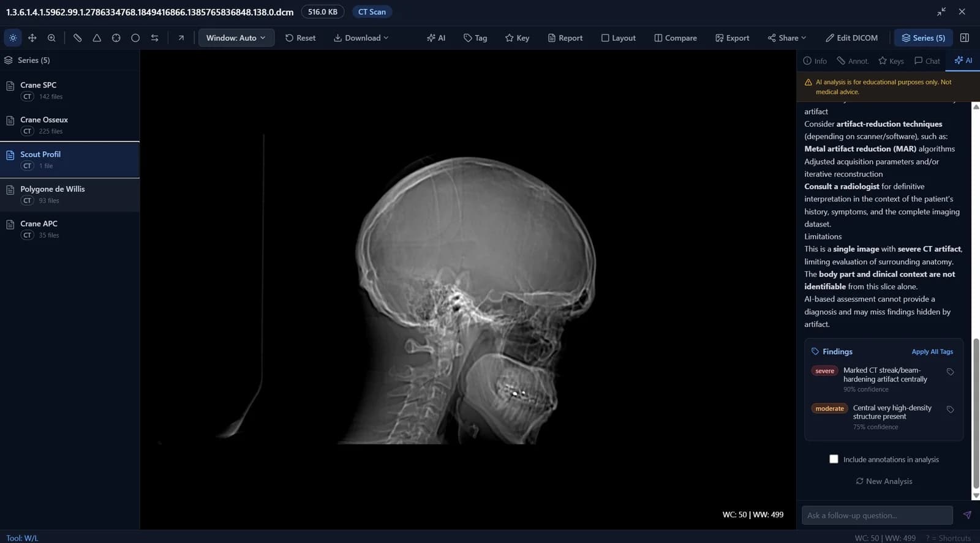Select the crosshair probe tool
Viewport: 980px width, 543px height.
(116, 38)
